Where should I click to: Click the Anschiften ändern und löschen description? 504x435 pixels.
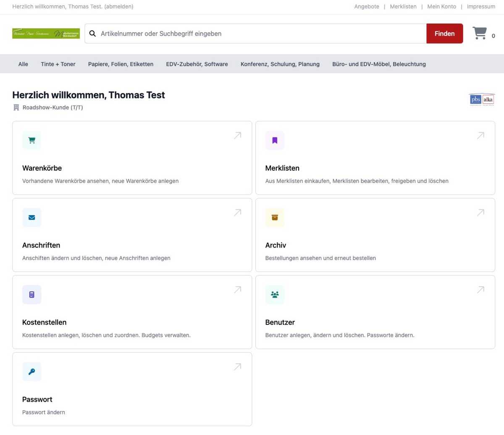[x=96, y=258]
